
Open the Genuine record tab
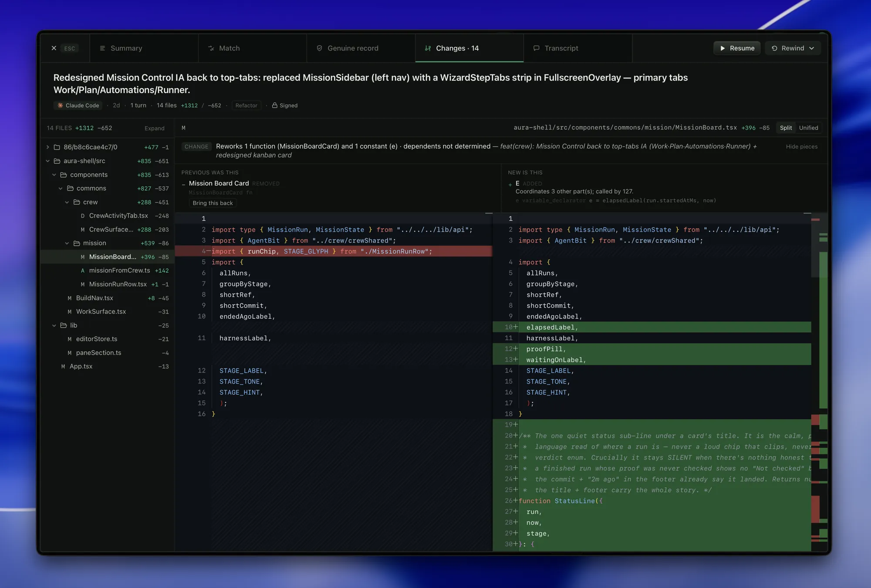point(361,48)
